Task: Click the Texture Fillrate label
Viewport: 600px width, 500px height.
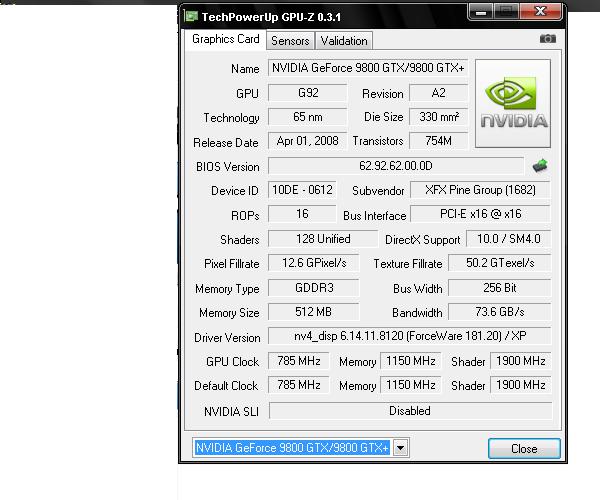Action: click(408, 264)
